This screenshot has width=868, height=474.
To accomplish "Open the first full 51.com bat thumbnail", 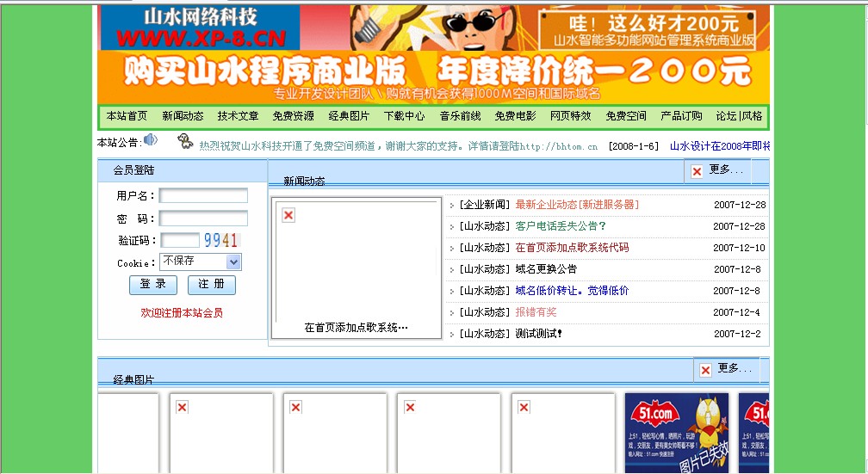I will click(x=677, y=433).
